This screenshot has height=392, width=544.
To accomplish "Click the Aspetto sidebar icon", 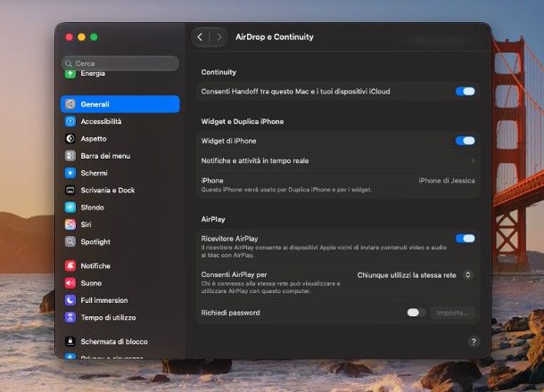I will (70, 139).
